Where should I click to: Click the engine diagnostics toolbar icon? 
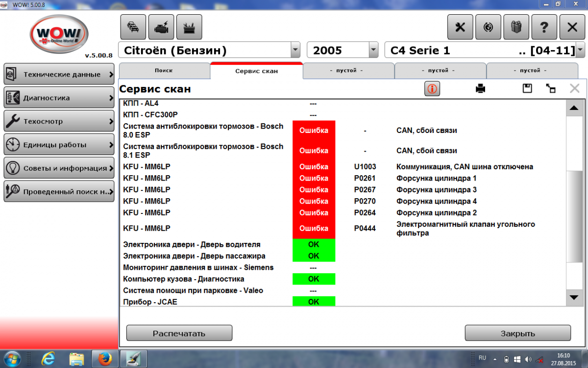161,27
